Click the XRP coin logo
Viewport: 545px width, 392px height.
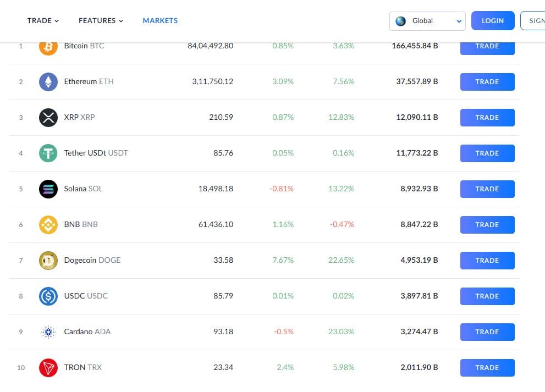[48, 118]
